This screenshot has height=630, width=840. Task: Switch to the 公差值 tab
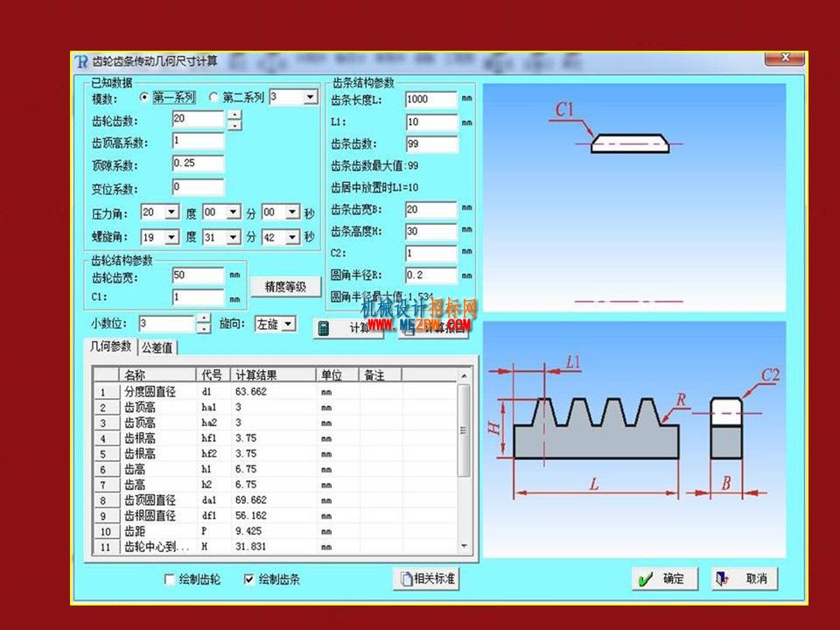157,347
